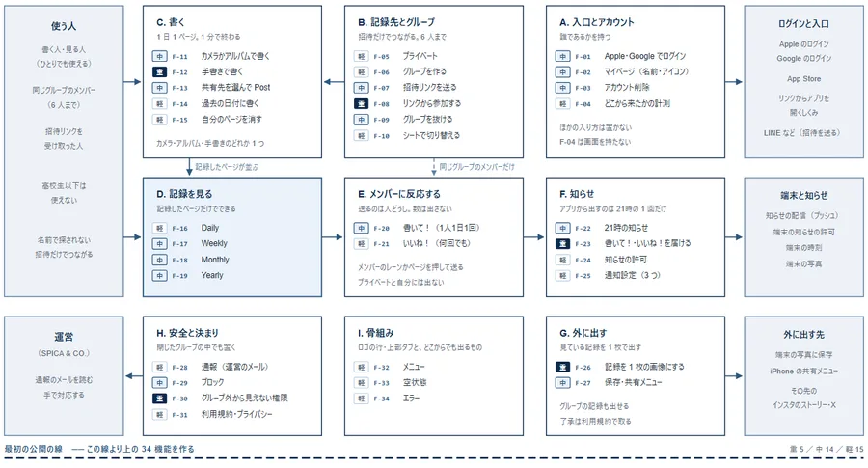Select the text シートで切り替える

tap(431, 135)
